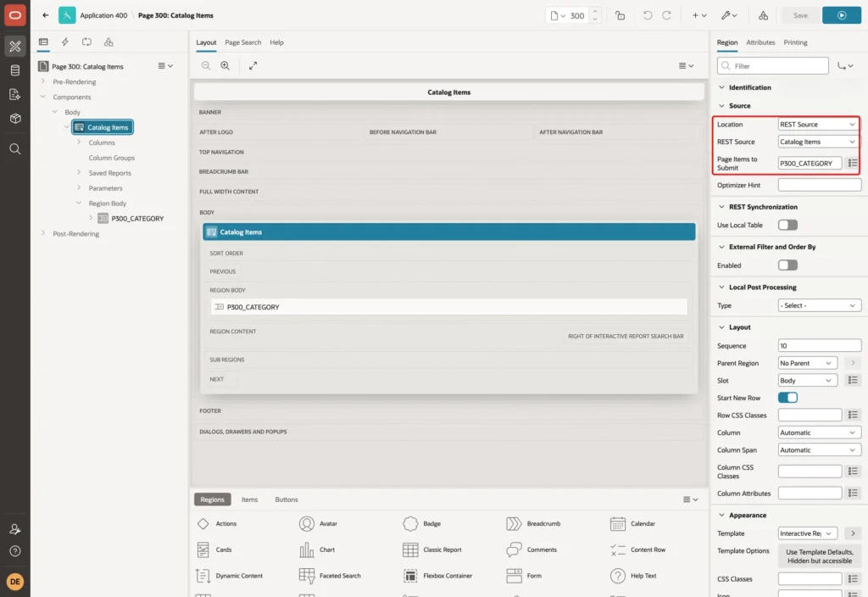Screen dimensions: 868x597
Task: Switch to the Processing tab icon
Action: click(87, 42)
